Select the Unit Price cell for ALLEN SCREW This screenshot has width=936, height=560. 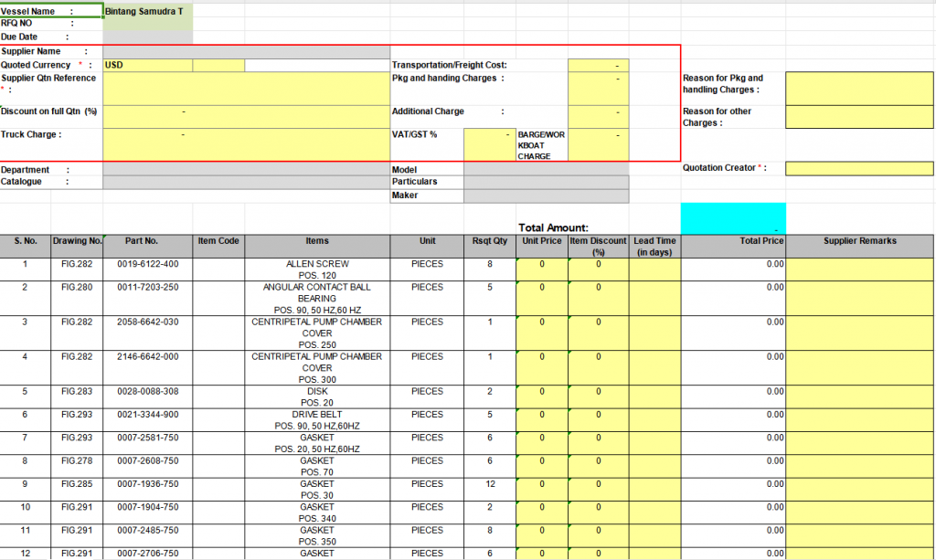click(542, 269)
